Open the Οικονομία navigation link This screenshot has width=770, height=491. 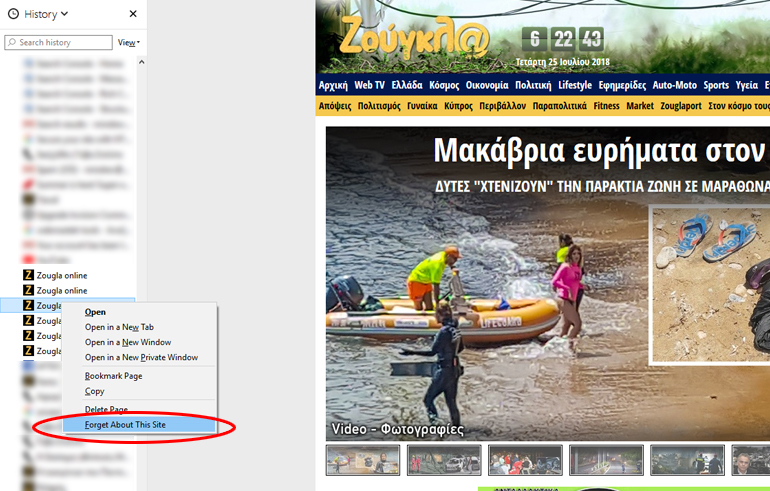(487, 85)
